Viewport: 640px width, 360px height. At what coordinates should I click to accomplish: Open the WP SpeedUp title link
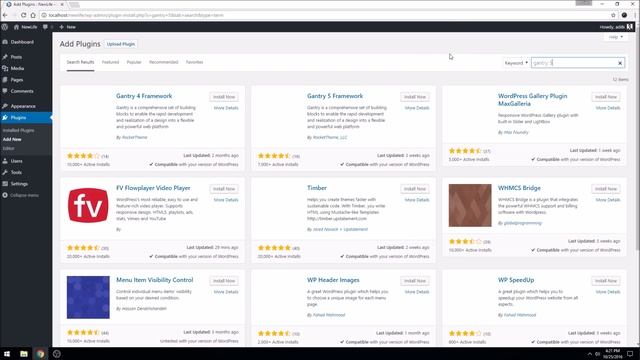point(516,280)
